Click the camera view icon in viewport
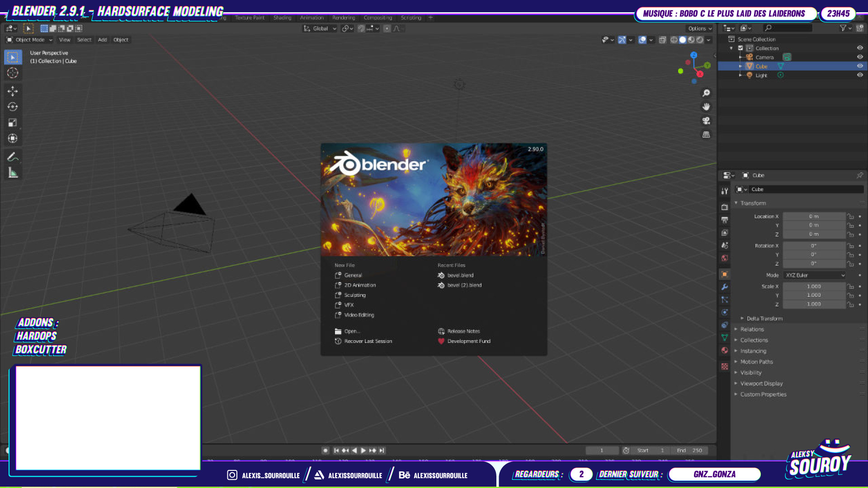 coord(706,121)
